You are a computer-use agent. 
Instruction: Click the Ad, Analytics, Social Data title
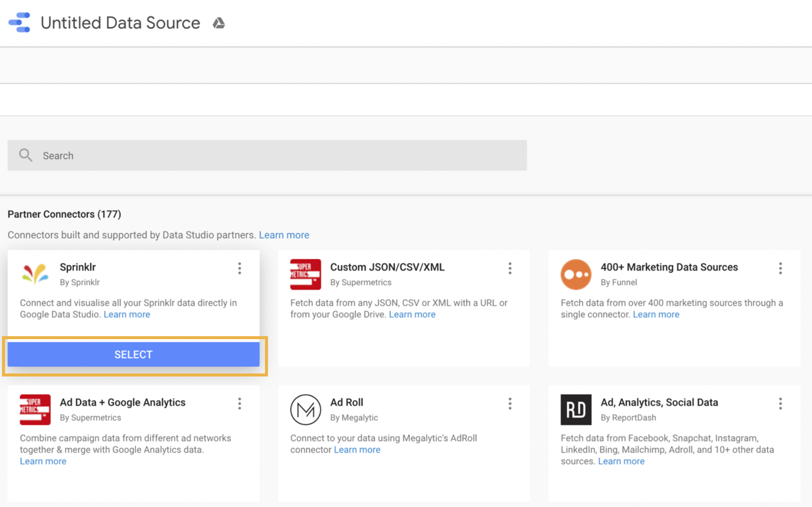coord(659,402)
